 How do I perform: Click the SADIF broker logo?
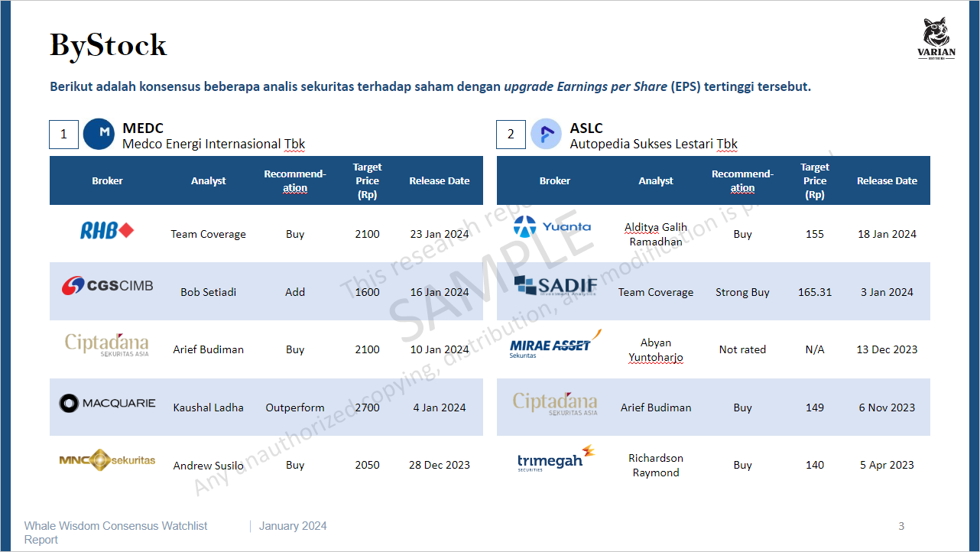click(x=555, y=286)
